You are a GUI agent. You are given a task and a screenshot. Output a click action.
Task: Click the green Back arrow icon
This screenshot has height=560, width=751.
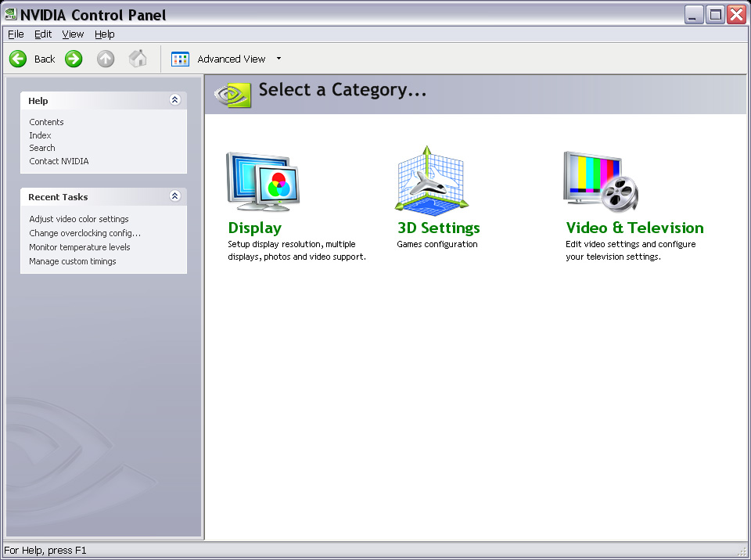click(x=18, y=59)
